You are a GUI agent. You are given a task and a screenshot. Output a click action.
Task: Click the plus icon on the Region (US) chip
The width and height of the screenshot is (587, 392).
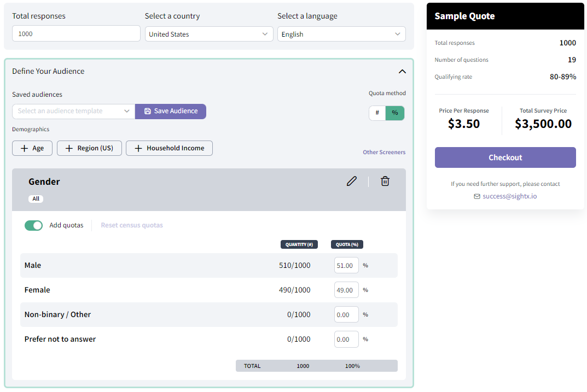pyautogui.click(x=69, y=149)
